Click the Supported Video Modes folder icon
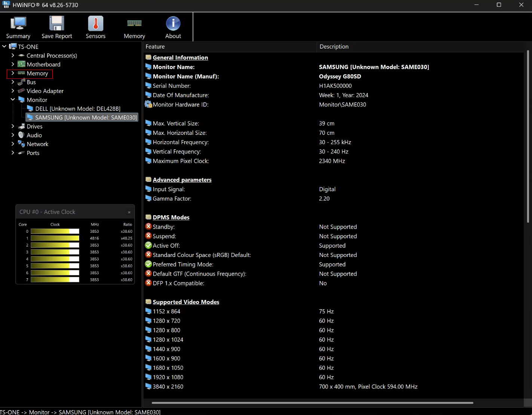The image size is (532, 415). pos(148,301)
